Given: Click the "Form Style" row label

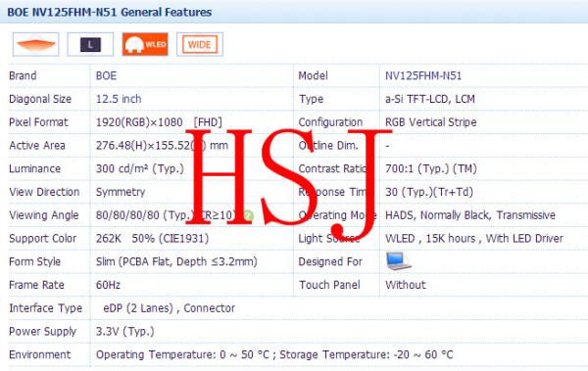Looking at the screenshot, I should coord(35,261).
